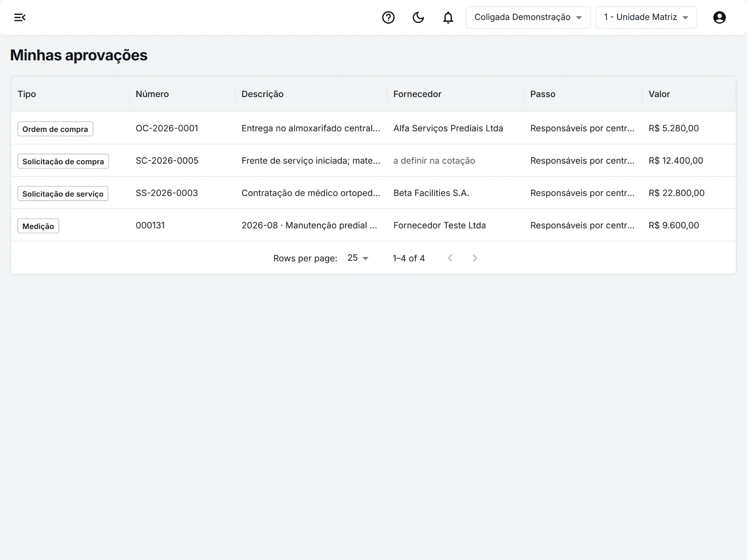Open row OC-2026-0001

(x=373, y=128)
